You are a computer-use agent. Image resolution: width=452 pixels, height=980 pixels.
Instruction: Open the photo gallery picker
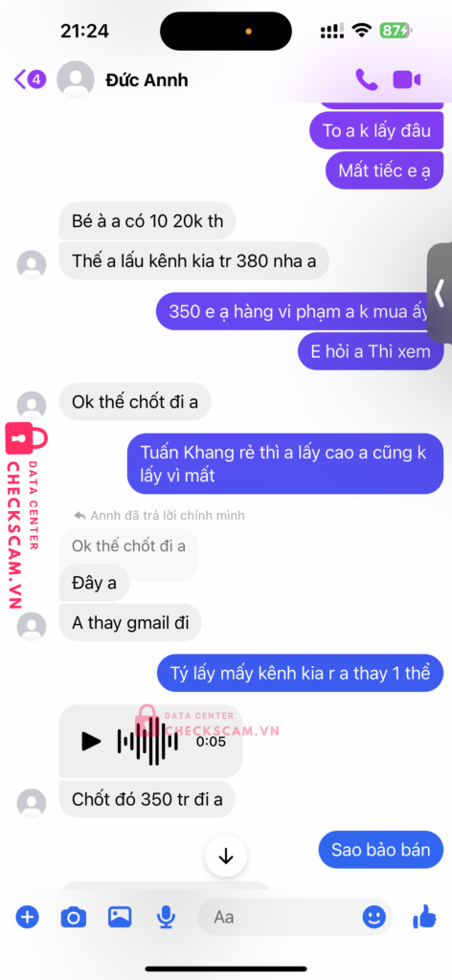pyautogui.click(x=120, y=917)
